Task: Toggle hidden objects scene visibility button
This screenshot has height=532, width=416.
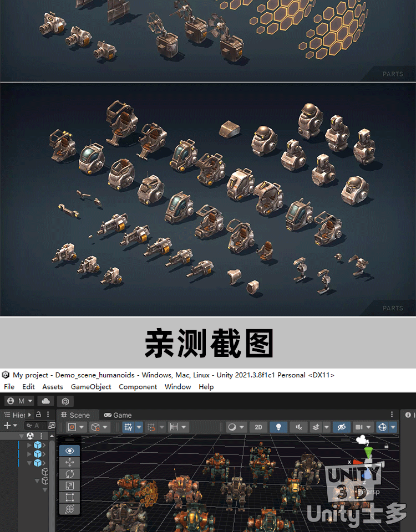Action: click(342, 427)
